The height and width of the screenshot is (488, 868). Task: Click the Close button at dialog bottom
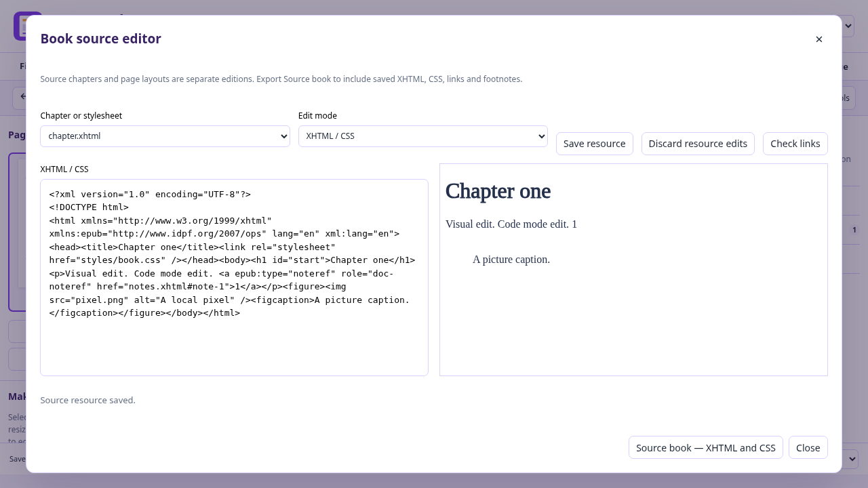pos(808,447)
